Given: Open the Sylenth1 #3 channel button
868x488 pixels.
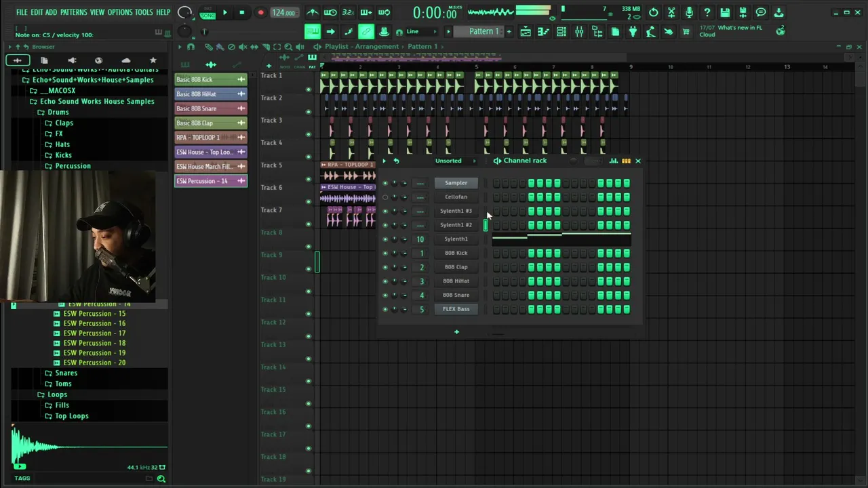Looking at the screenshot, I should (x=456, y=211).
